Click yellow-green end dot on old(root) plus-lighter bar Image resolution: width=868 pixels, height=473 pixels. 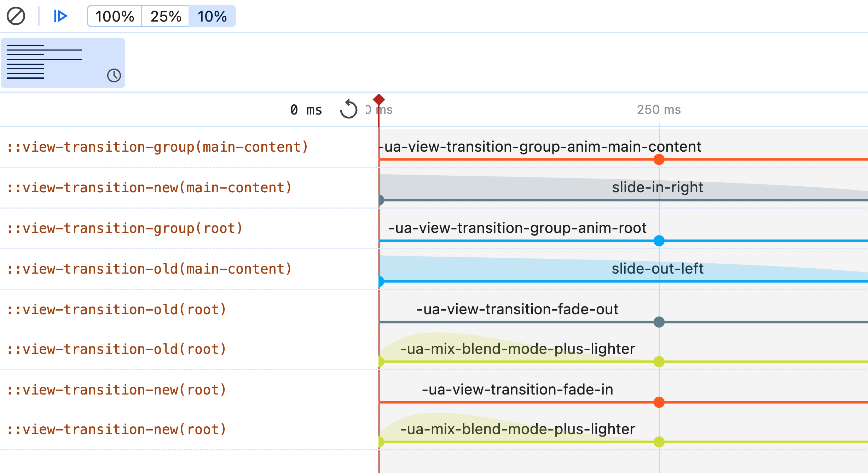pos(659,362)
